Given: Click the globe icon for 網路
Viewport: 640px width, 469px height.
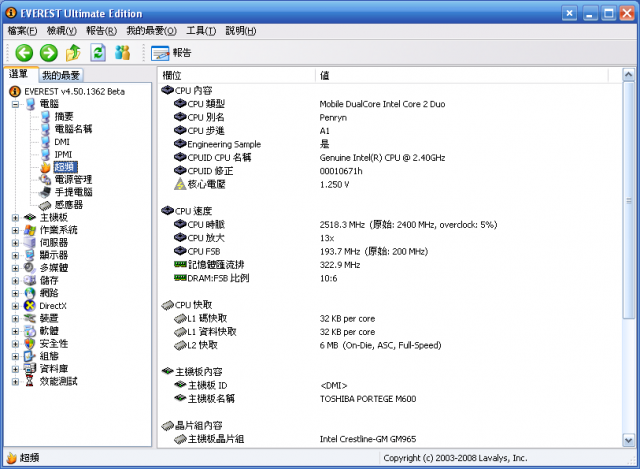Looking at the screenshot, I should [x=30, y=293].
